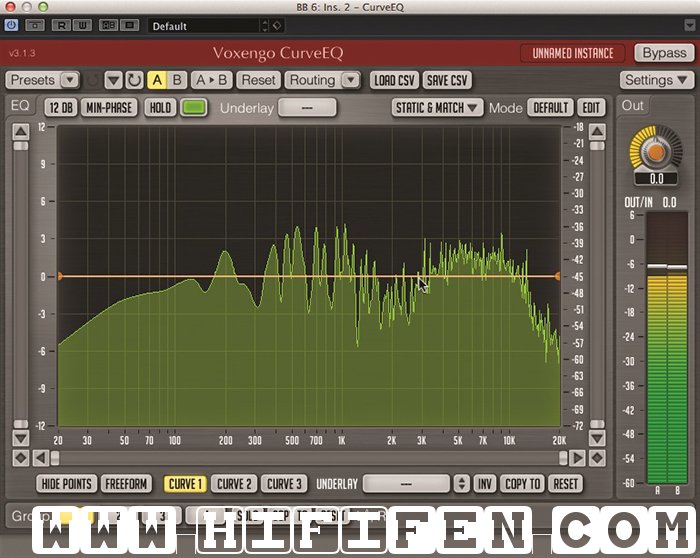700x558 pixels.
Task: Click DEFAULT spectrum mode button
Action: [551, 108]
